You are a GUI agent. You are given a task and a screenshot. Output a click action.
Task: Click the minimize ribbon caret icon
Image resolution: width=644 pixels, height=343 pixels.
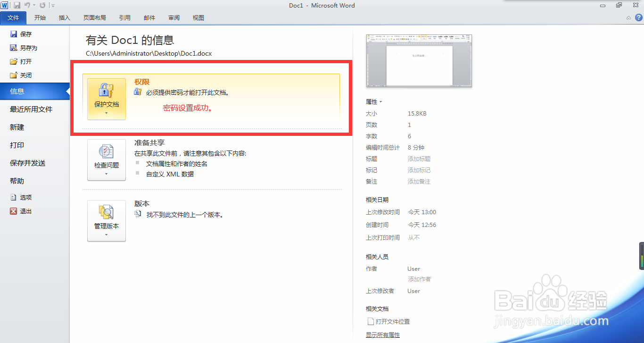628,18
